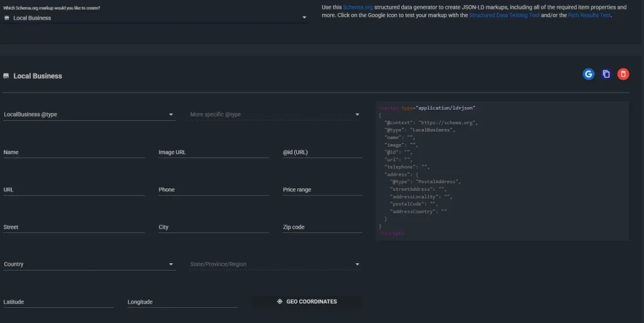
Task: Click the red delete trash icon
Action: point(623,74)
